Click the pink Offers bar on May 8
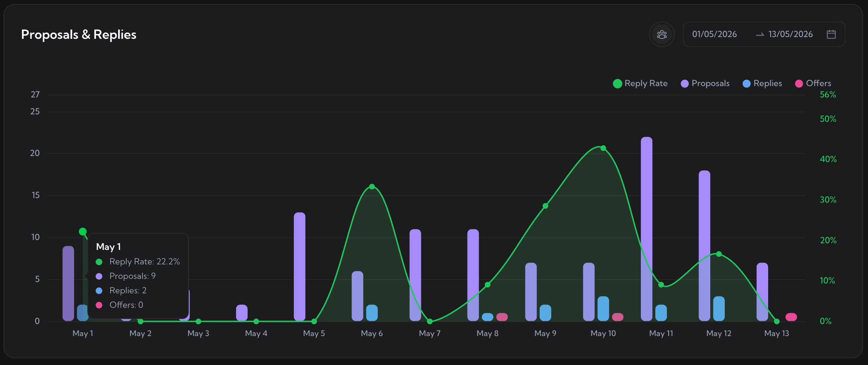The width and height of the screenshot is (868, 365). click(502, 317)
